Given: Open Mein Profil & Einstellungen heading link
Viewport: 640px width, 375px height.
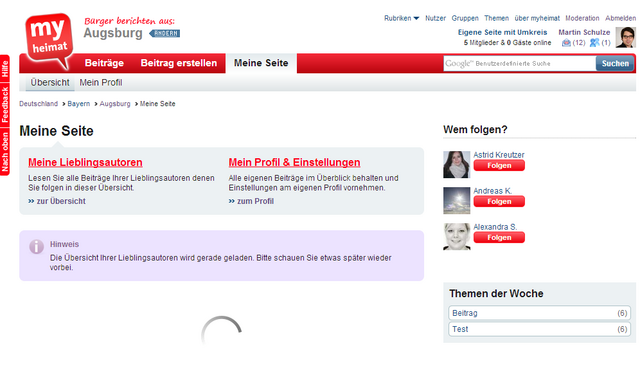Looking at the screenshot, I should point(294,162).
